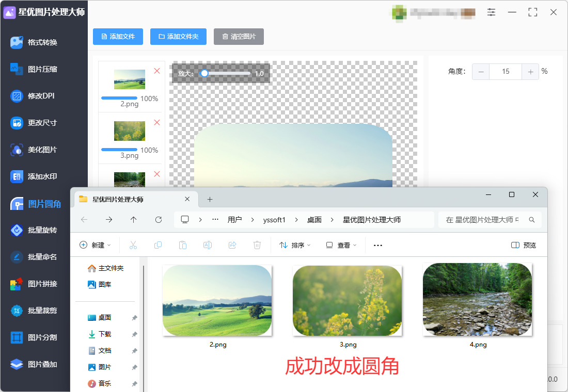The width and height of the screenshot is (568, 392).
Task: Open 新建 dropdown in File Explorer
Action: (x=96, y=245)
